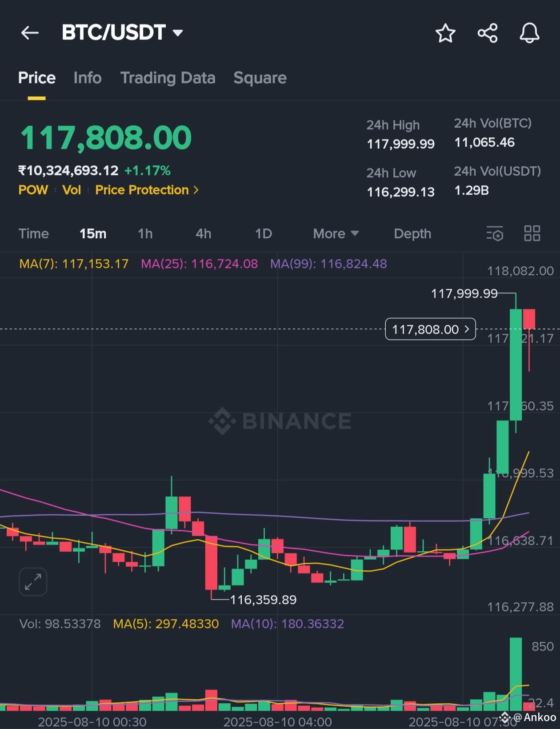Screen dimensions: 560x729
Task: Tap the 2025-08-10 04:00 time axis label
Action: (278, 721)
